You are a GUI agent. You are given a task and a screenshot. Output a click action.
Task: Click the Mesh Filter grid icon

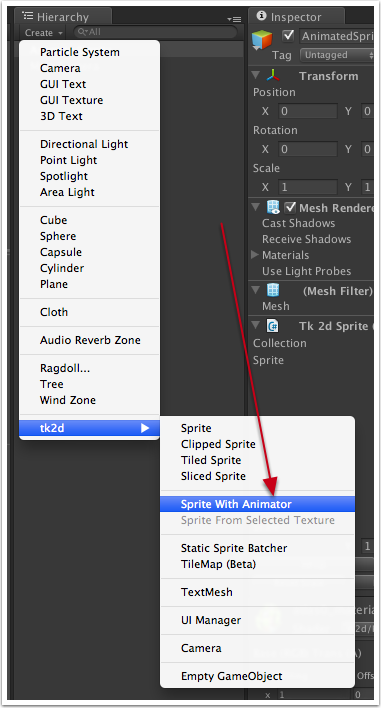click(273, 290)
